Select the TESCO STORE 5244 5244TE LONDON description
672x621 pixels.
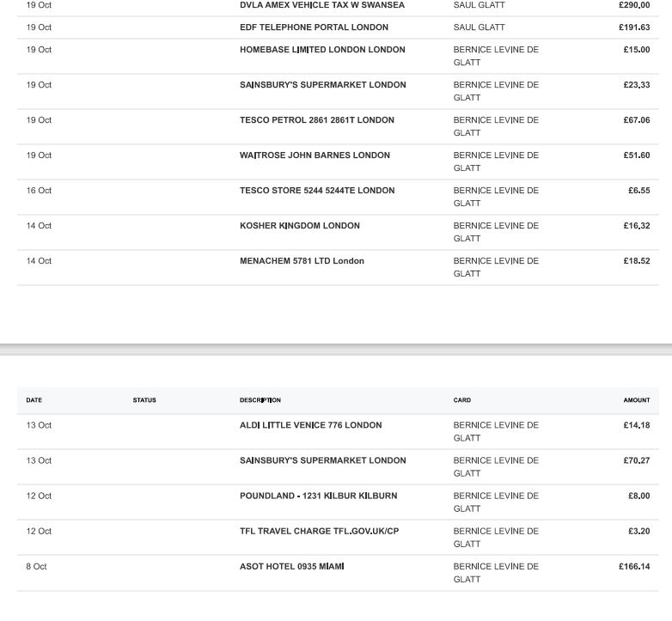[317, 190]
